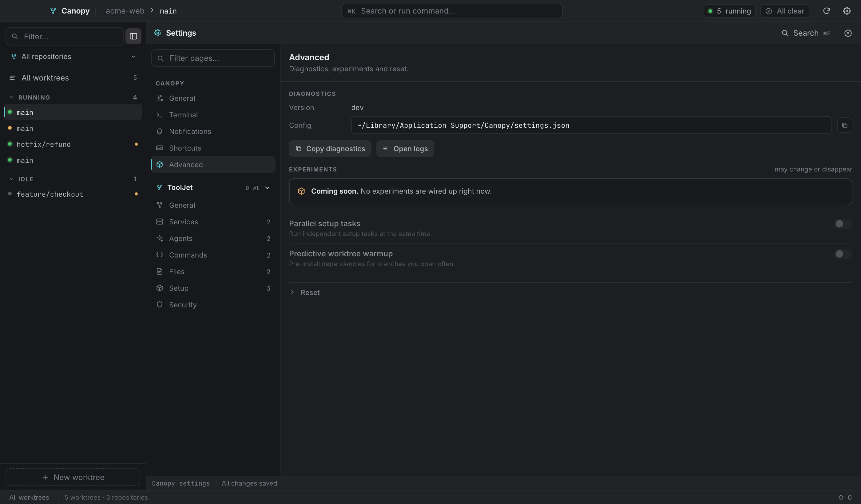Collapse the ToolJet section chevron

click(267, 188)
